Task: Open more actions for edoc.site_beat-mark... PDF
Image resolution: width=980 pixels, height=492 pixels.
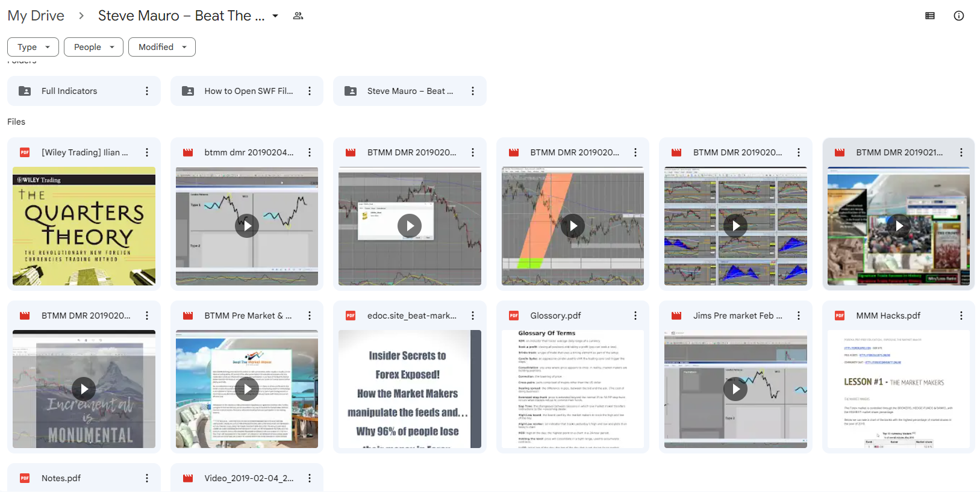Action: [x=473, y=316]
